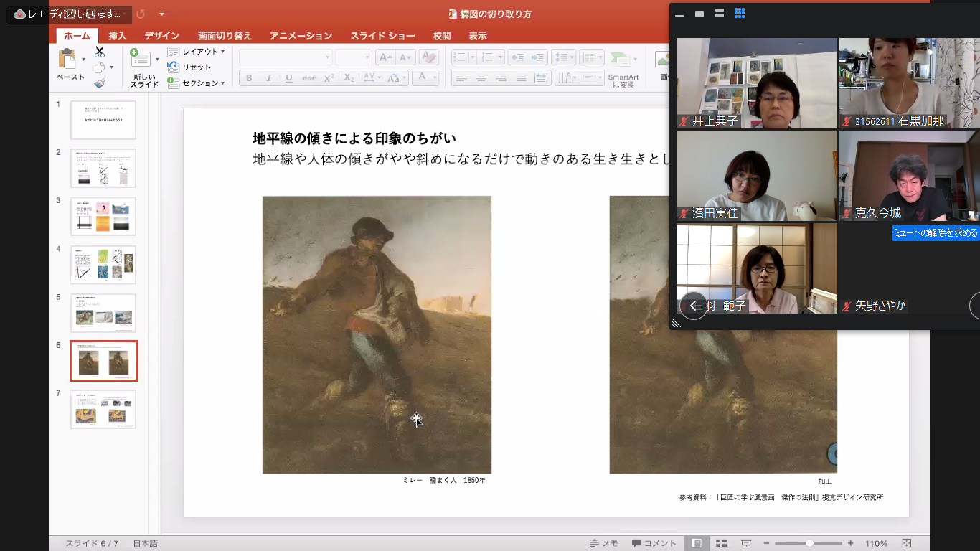The image size is (980, 551).
Task: Click the undo/repeat arrow in title bar
Action: 141,14
